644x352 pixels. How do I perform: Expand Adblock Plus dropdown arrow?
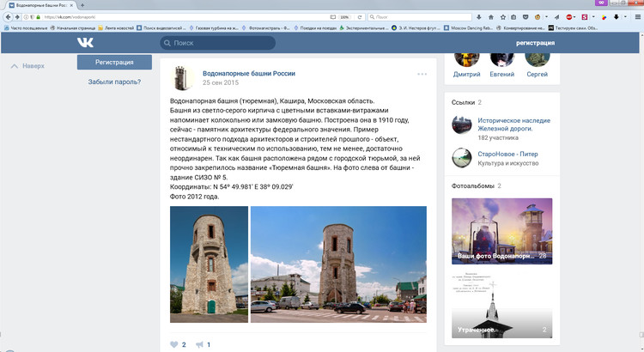[x=574, y=17]
